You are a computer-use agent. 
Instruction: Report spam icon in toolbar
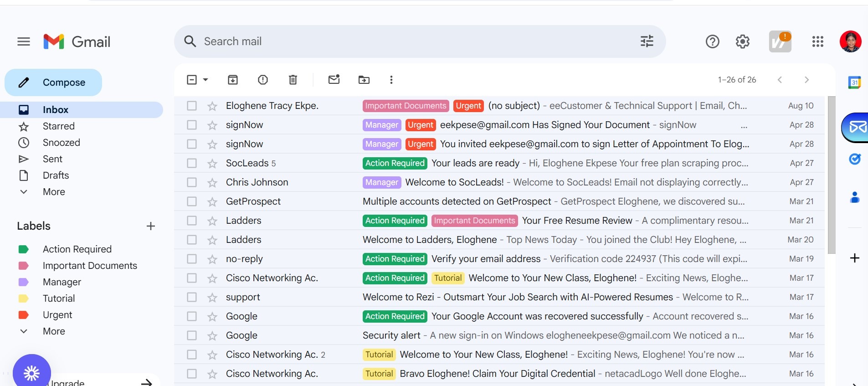pyautogui.click(x=263, y=80)
